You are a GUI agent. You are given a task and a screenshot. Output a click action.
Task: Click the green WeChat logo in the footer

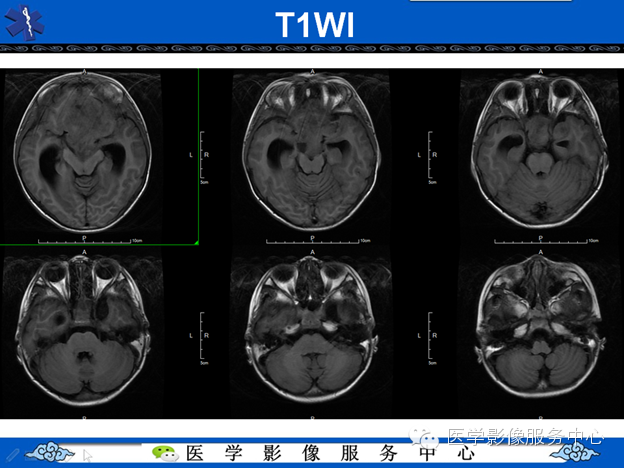pyautogui.click(x=165, y=453)
